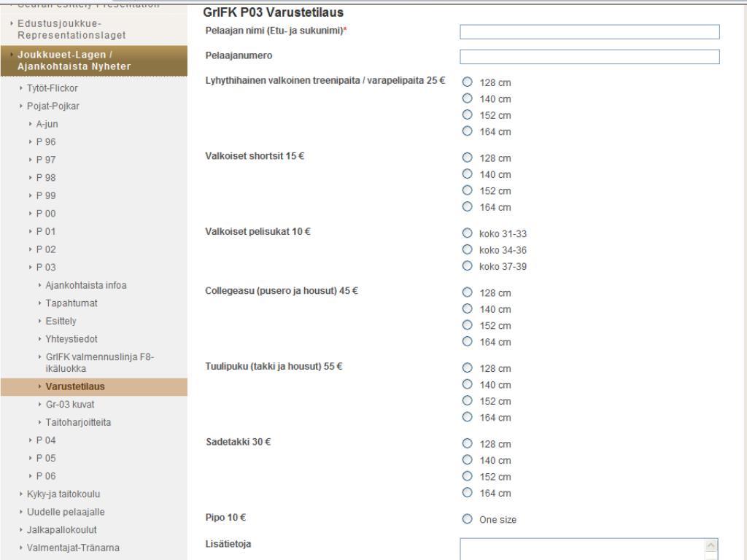Open Gr-03 kuvat link
This screenshot has width=747, height=560.
pos(70,405)
